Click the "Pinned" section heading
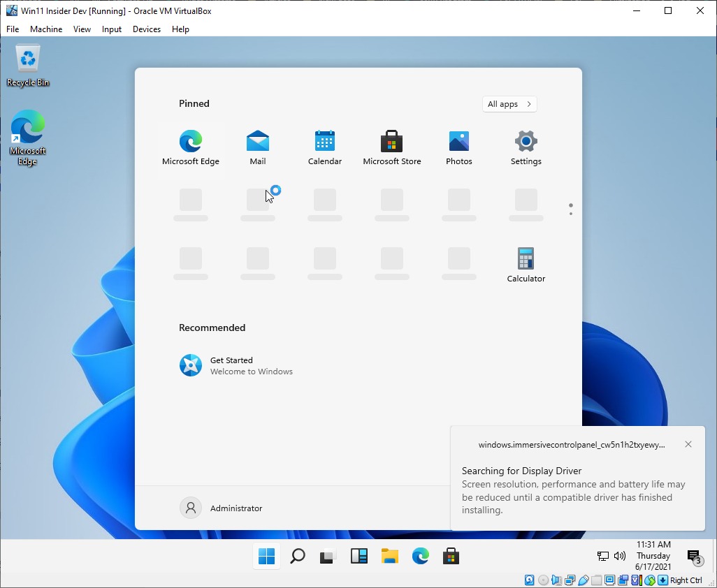Image resolution: width=717 pixels, height=588 pixels. pyautogui.click(x=194, y=104)
